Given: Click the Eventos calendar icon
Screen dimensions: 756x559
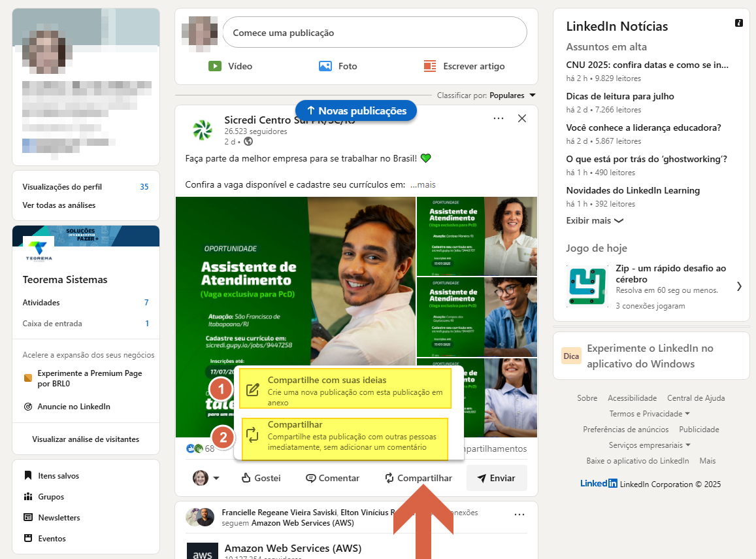Looking at the screenshot, I should pyautogui.click(x=28, y=538).
